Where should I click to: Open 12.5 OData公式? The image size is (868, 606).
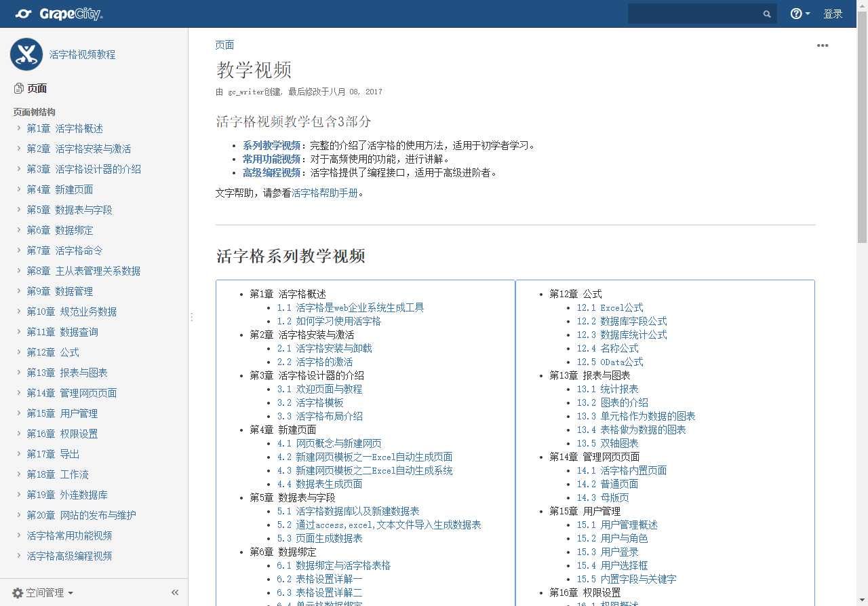click(x=610, y=362)
